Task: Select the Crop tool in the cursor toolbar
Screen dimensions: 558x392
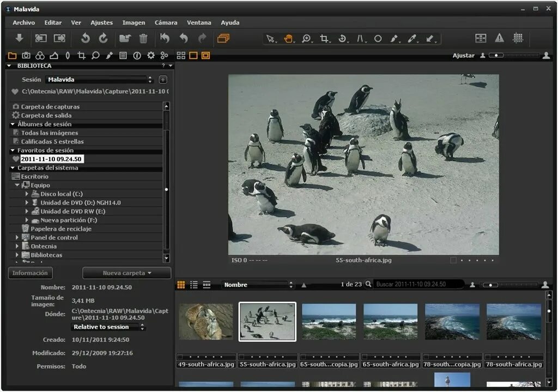Action: 324,39
